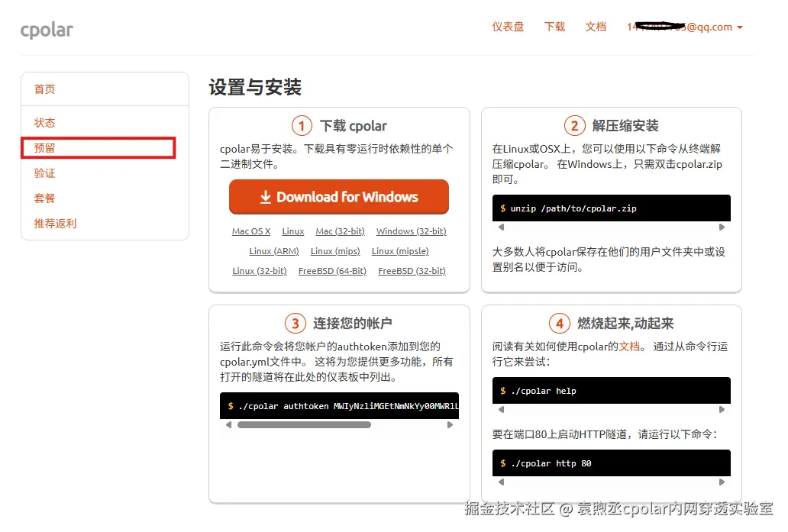
Task: Open the 文档 link in step 4 text
Action: click(628, 347)
